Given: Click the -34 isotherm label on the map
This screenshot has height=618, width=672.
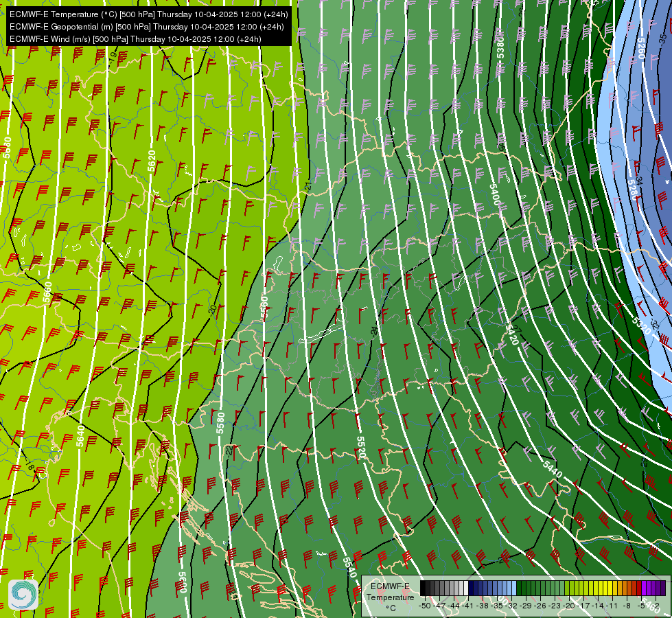Looking at the screenshot, I should pos(639,181).
